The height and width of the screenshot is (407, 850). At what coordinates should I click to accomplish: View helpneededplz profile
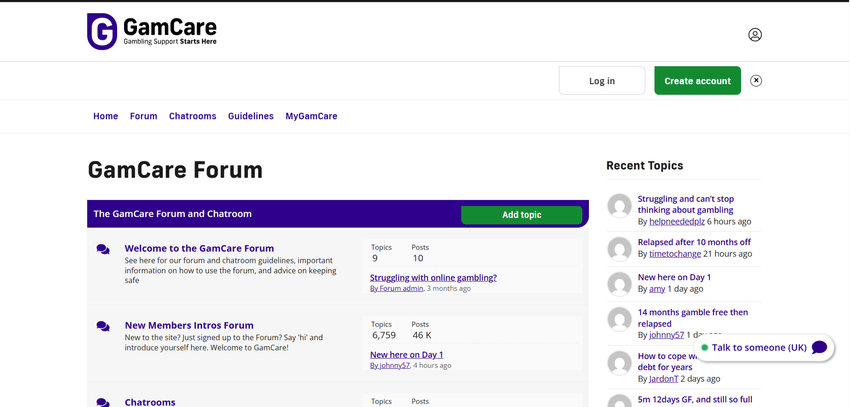(677, 222)
